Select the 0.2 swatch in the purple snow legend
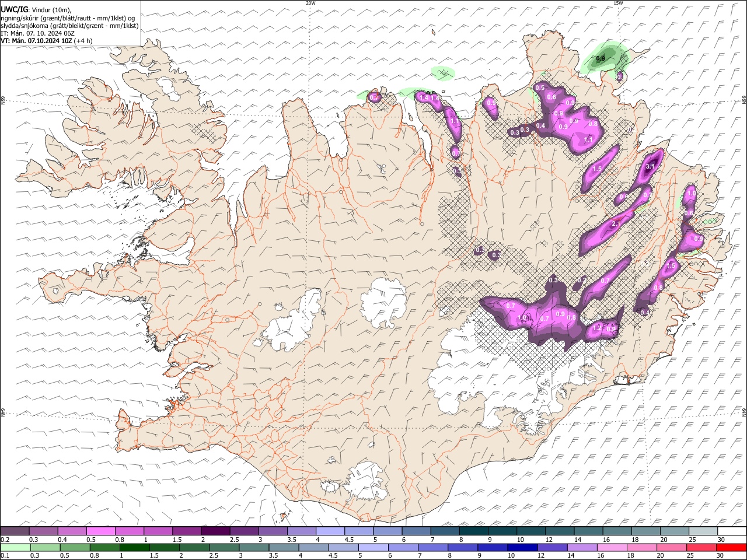Image resolution: width=747 pixels, height=560 pixels. (15, 531)
